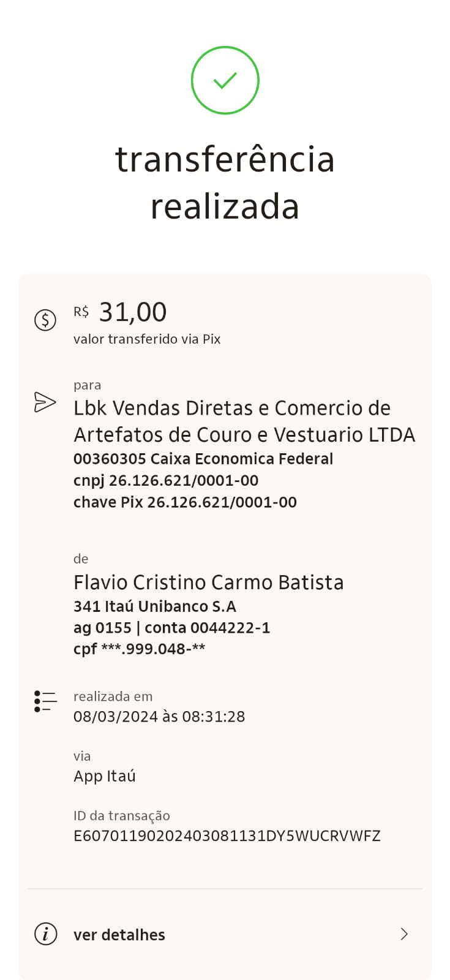Viewport: 450px width, 980px height.
Task: Click the chave Pix key line
Action: 185,502
